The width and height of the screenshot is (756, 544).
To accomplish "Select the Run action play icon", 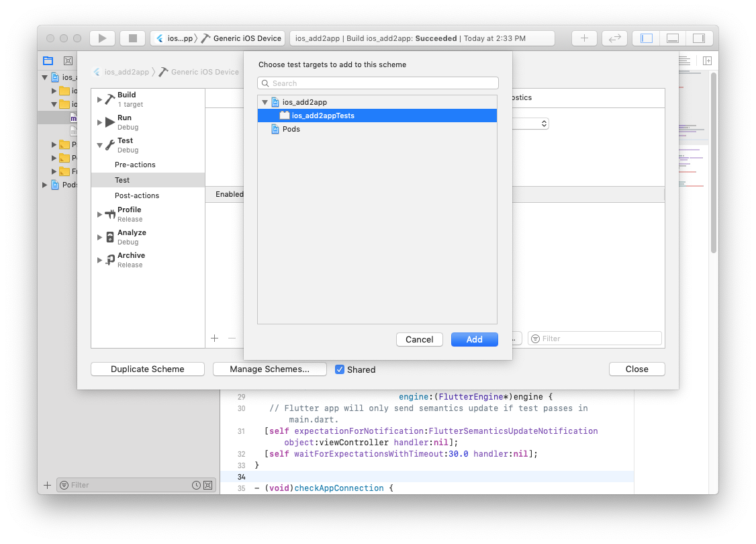I will coord(110,122).
